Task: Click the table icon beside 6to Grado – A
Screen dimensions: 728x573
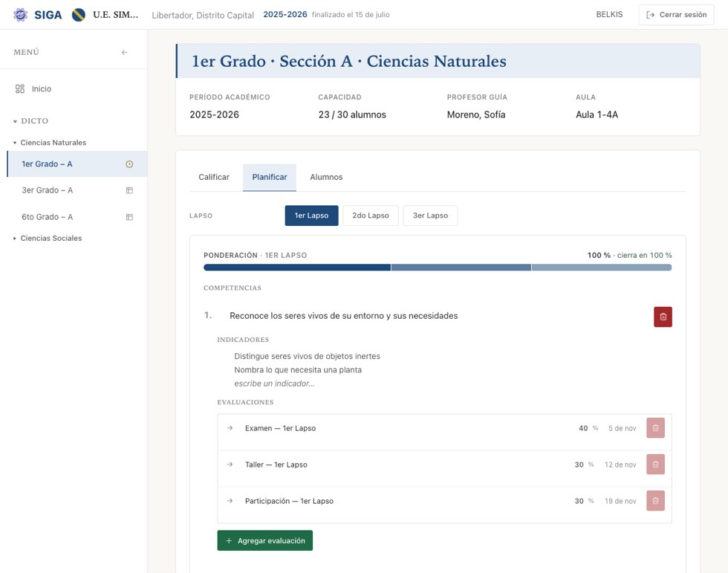Action: coord(129,217)
